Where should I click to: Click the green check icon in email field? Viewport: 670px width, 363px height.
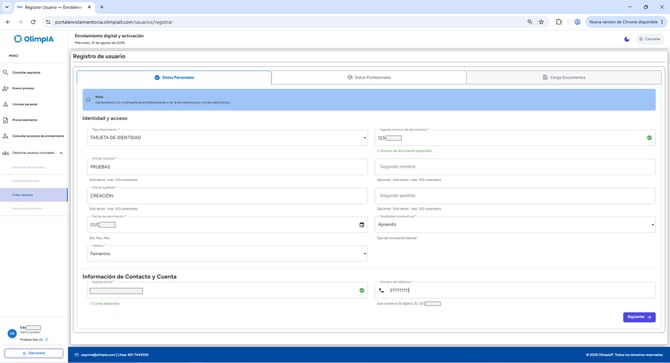point(361,290)
